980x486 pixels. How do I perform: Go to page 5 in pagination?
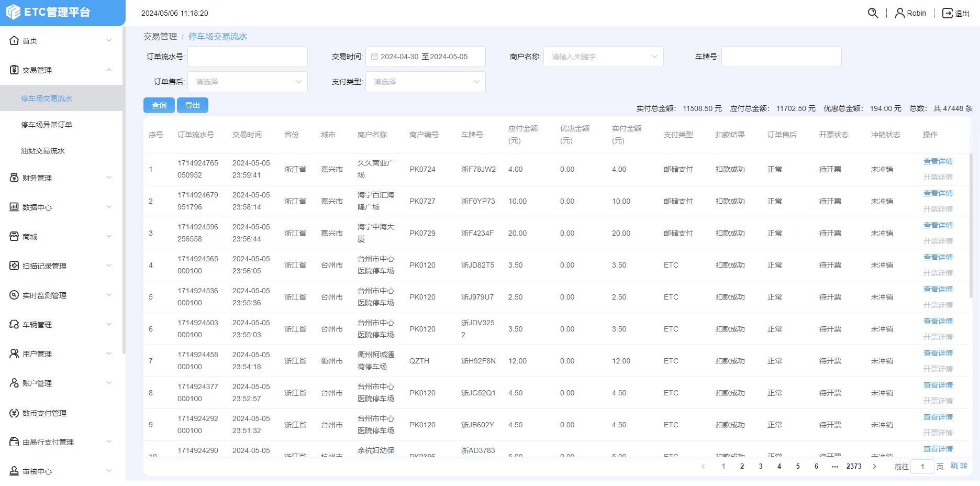tap(798, 466)
